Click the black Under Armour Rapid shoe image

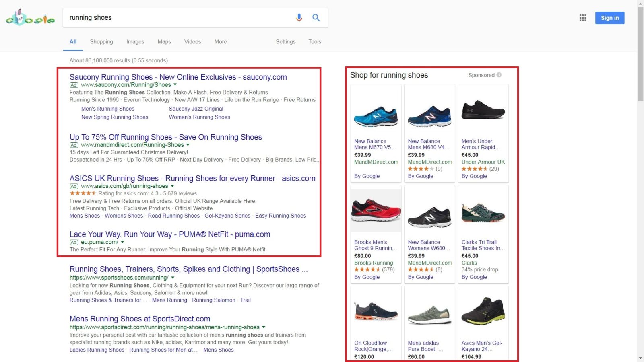click(x=483, y=109)
